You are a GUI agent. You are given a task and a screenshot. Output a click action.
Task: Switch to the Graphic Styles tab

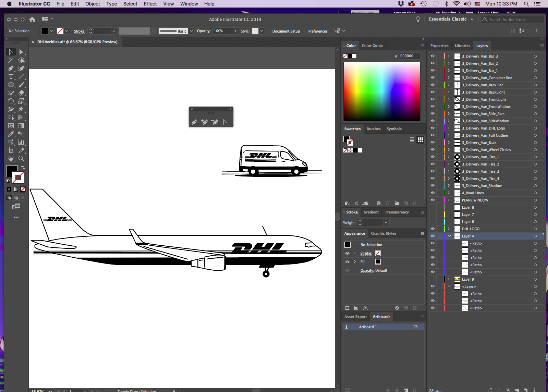click(x=383, y=233)
